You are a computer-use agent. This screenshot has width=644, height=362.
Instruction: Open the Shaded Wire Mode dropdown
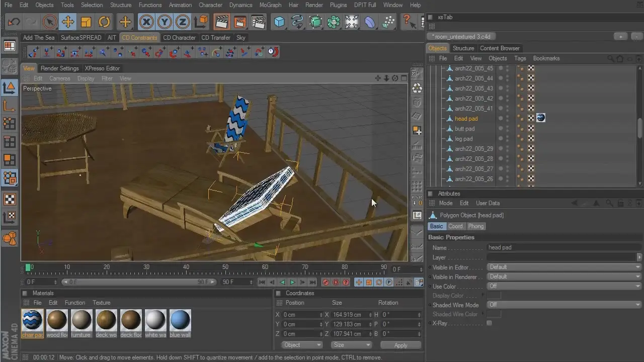pos(563,305)
